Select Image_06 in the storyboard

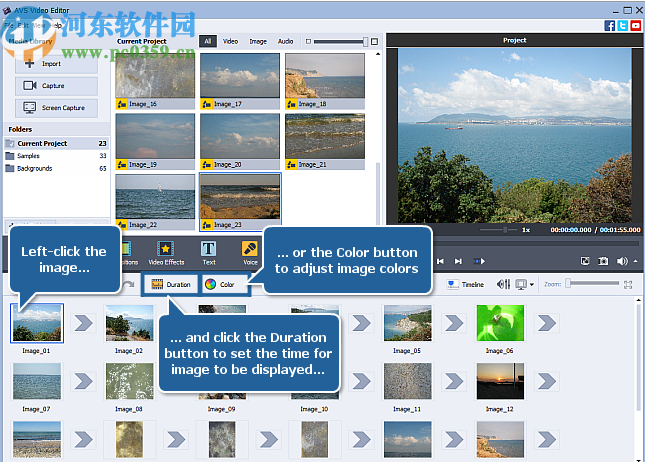tap(500, 323)
